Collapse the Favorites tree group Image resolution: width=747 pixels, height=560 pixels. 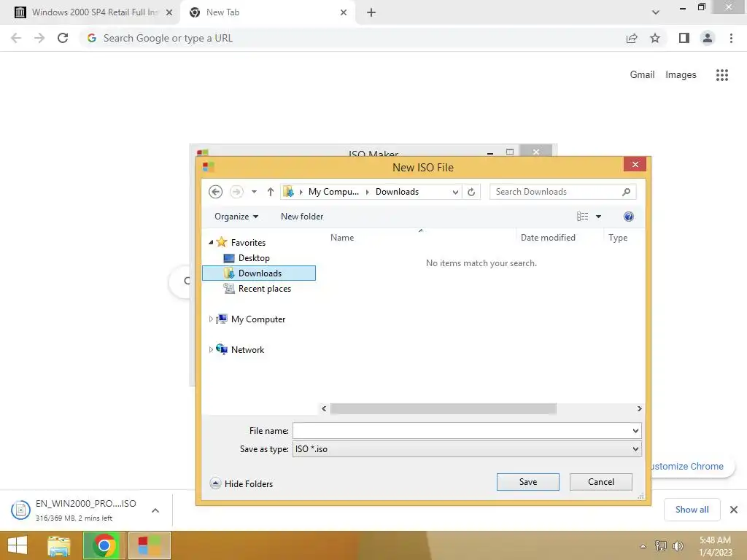tap(211, 242)
